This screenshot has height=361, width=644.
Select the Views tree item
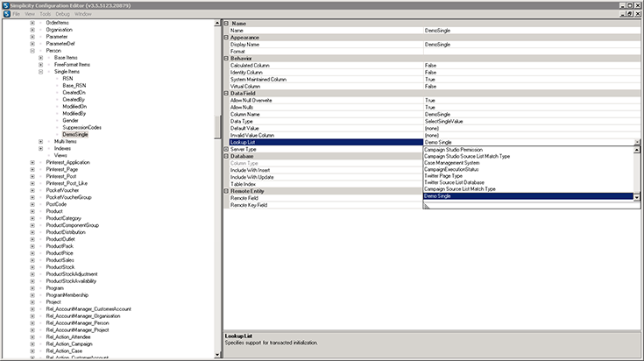click(x=60, y=155)
